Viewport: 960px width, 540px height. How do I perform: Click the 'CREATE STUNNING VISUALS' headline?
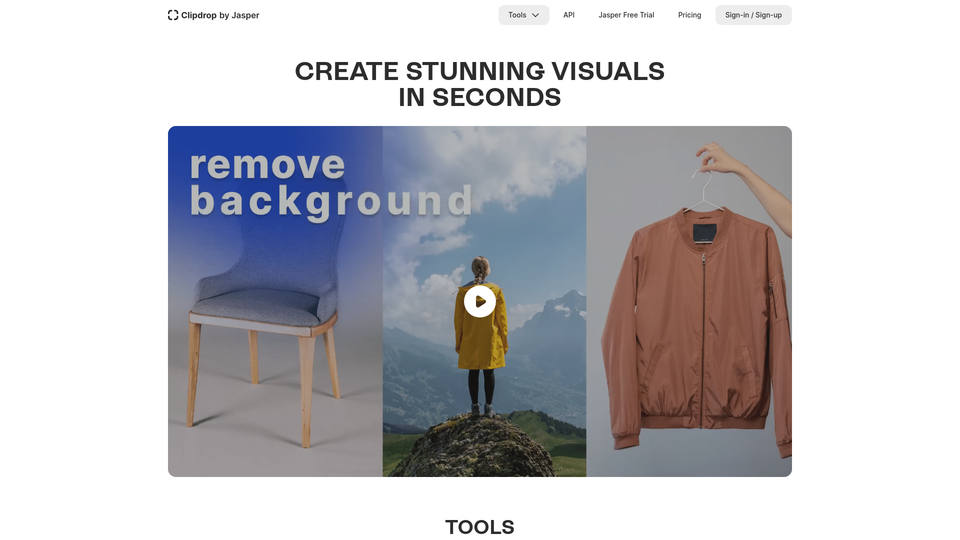point(479,72)
